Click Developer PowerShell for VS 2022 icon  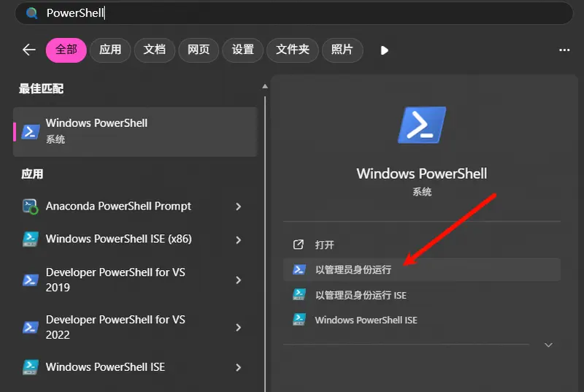click(x=30, y=327)
